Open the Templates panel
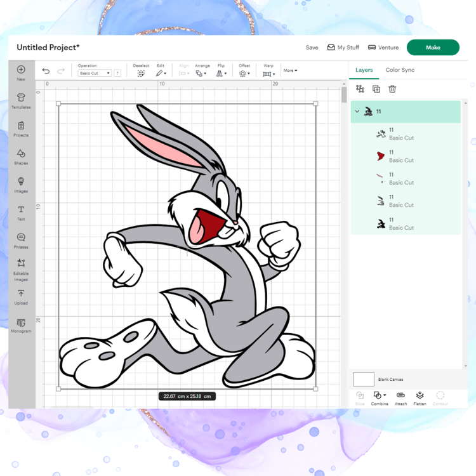The image size is (476, 476). pos(21,100)
